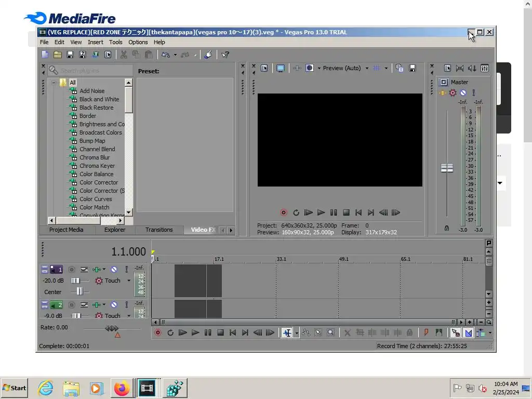Open project video properties in preview window
Image resolution: width=532 pixels, height=399 pixels.
pos(264,68)
